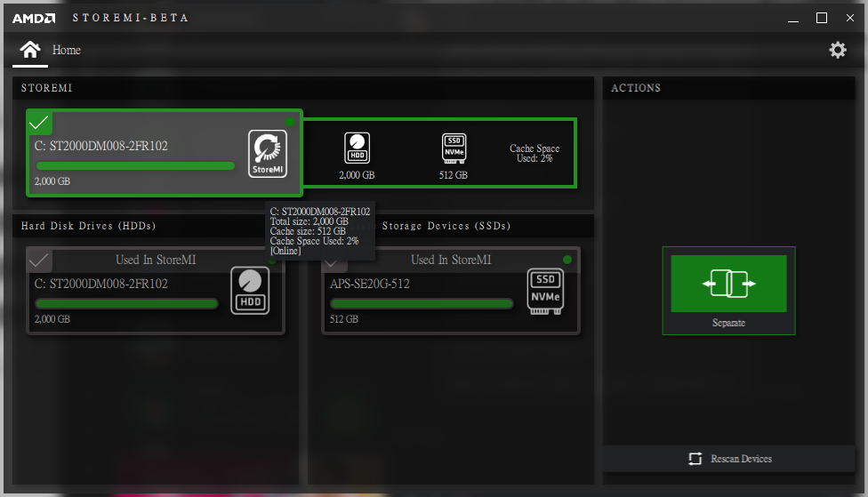This screenshot has width=868, height=497.
Task: Switch to the Home tab
Action: [x=66, y=51]
